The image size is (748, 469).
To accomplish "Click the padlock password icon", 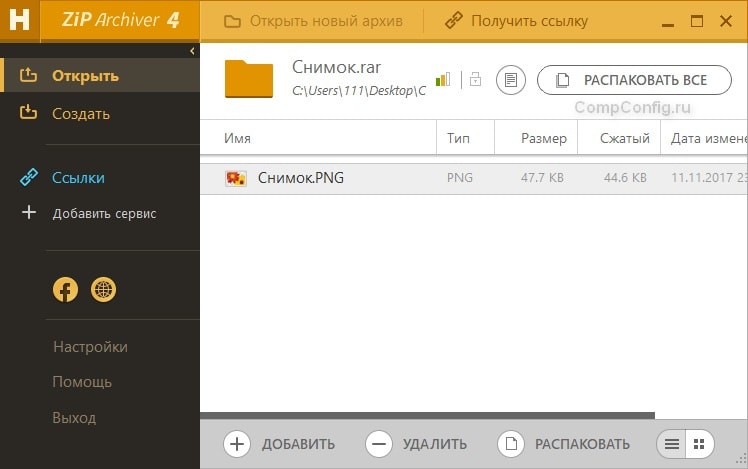I will (475, 79).
